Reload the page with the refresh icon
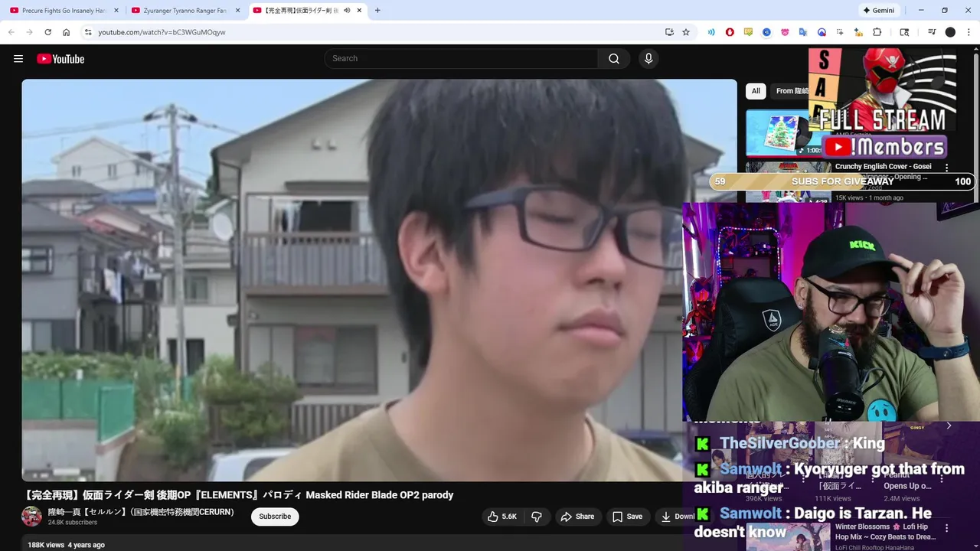 (x=47, y=32)
